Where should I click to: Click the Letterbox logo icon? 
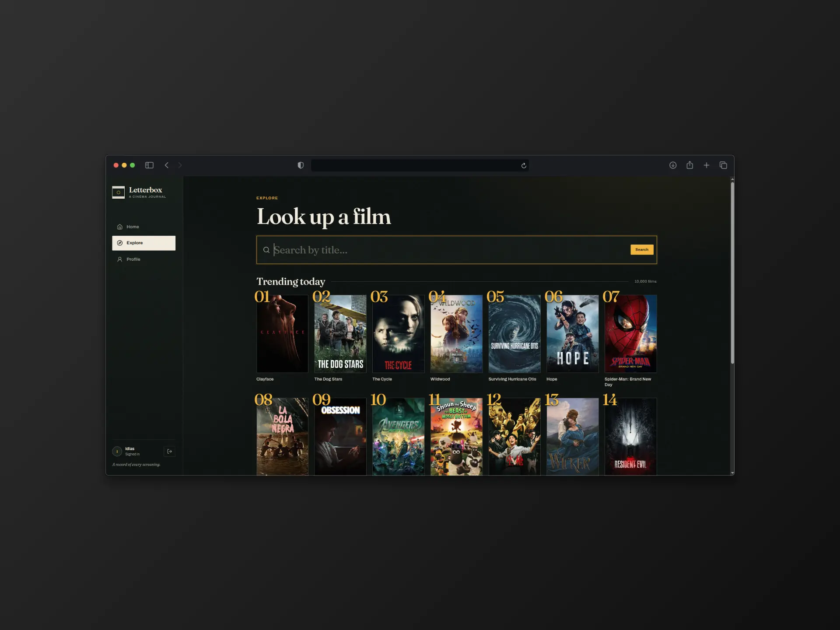click(x=118, y=192)
